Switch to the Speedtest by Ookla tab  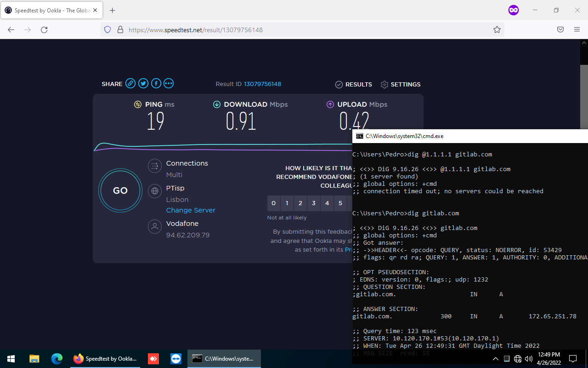(51, 10)
